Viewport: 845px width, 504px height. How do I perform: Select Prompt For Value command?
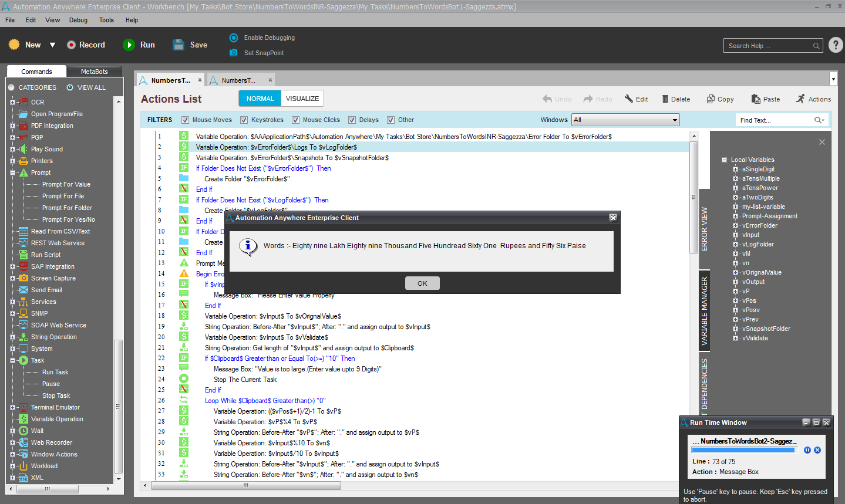point(66,184)
